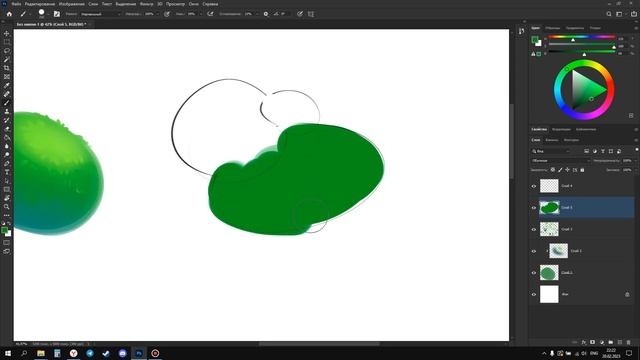The width and height of the screenshot is (640, 360).
Task: Hide the green circle layer via eye icon
Action: (534, 273)
